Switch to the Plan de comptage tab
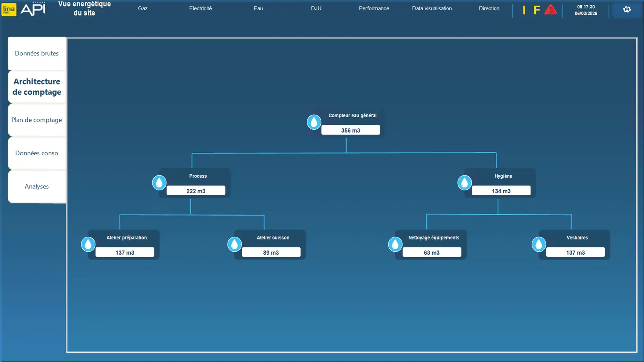 (x=37, y=120)
